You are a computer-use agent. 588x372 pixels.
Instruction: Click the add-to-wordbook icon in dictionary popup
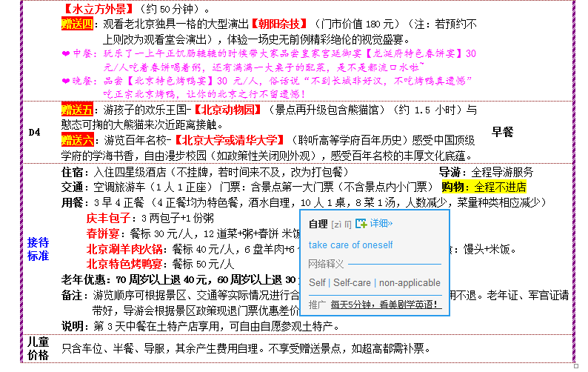coord(361,224)
